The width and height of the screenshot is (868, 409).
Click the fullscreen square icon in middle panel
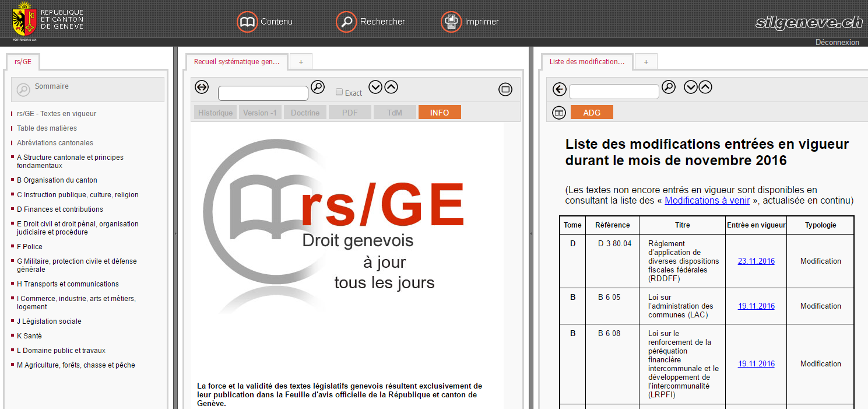505,89
